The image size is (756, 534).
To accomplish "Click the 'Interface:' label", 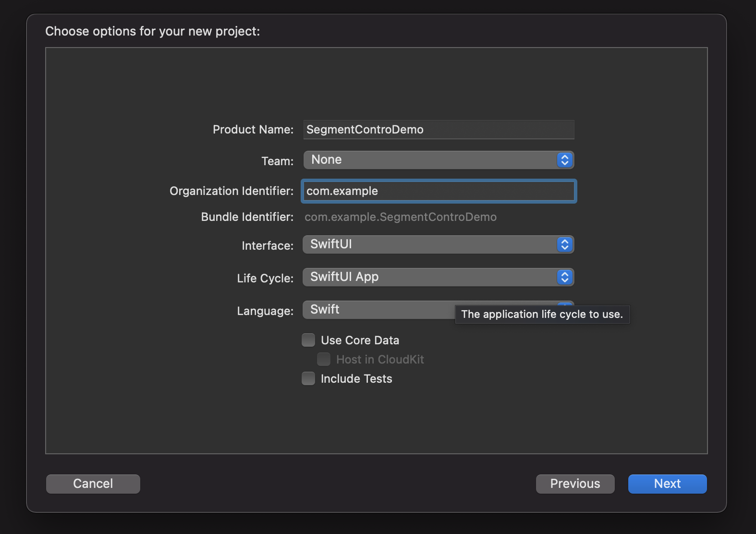I will [x=267, y=246].
